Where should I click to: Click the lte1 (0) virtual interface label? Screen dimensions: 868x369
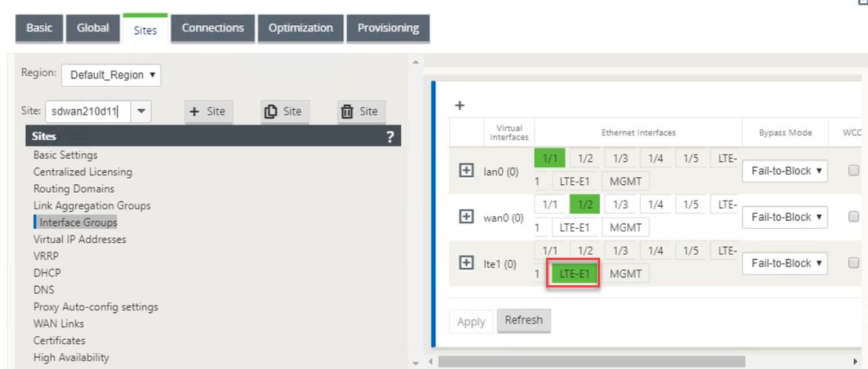click(x=500, y=264)
